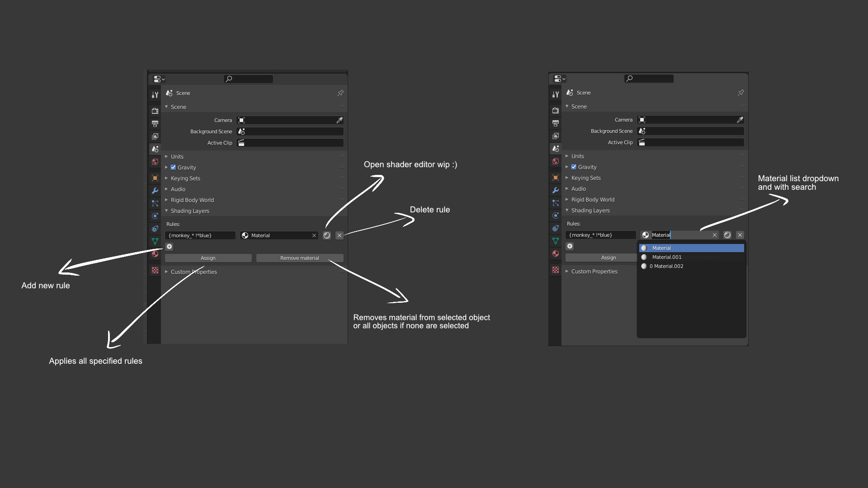Expand Units section in left panel
This screenshot has height=488, width=868.
[x=177, y=157]
